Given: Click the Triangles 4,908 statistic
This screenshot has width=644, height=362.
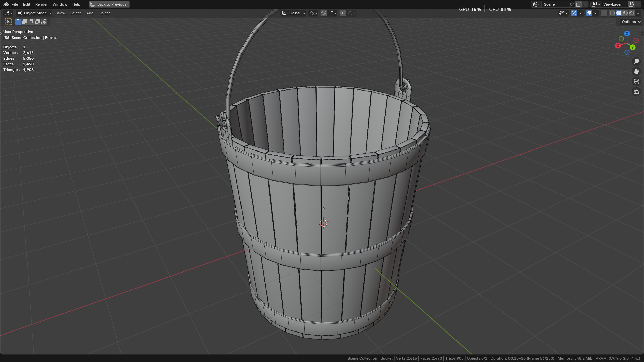Looking at the screenshot, I should tap(18, 70).
